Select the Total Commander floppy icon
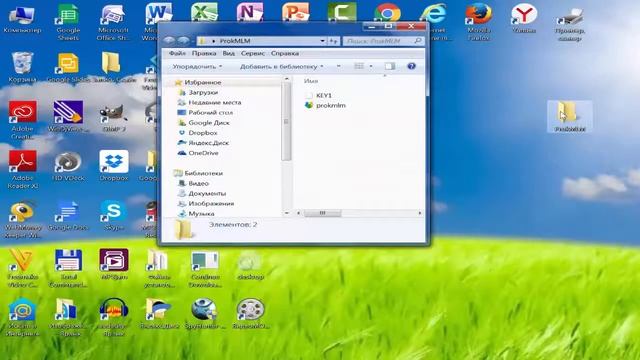This screenshot has height=360, width=640. pos(68,268)
